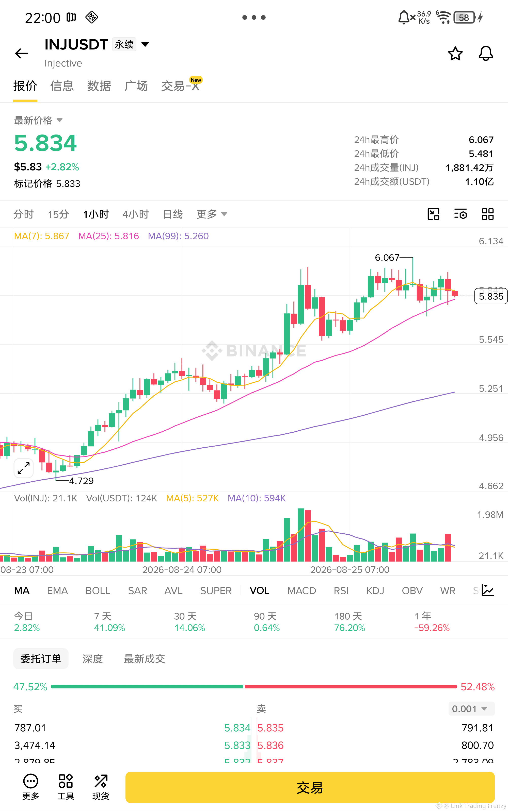Open chart settings list icon
Image resolution: width=508 pixels, height=812 pixels.
pos(461,214)
